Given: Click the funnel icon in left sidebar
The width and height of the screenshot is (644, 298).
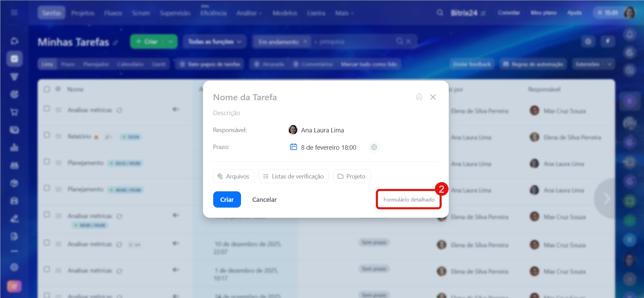Looking at the screenshot, I should pos(14,77).
